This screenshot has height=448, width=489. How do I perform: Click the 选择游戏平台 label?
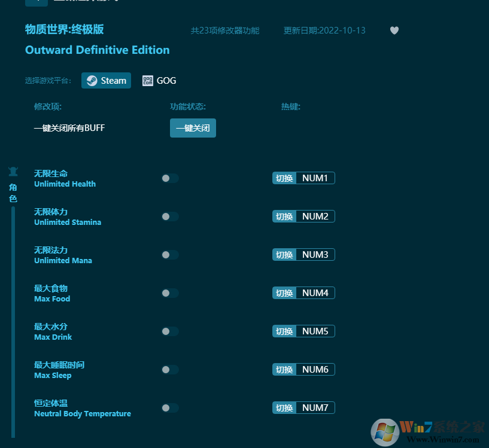[x=48, y=81]
